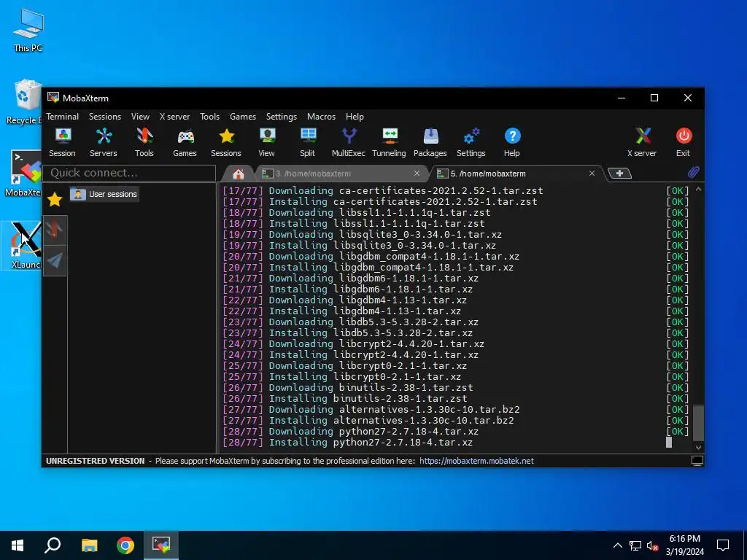Open the Servers toolbar icon
Viewport: 747px width, 560px height.
tap(104, 142)
